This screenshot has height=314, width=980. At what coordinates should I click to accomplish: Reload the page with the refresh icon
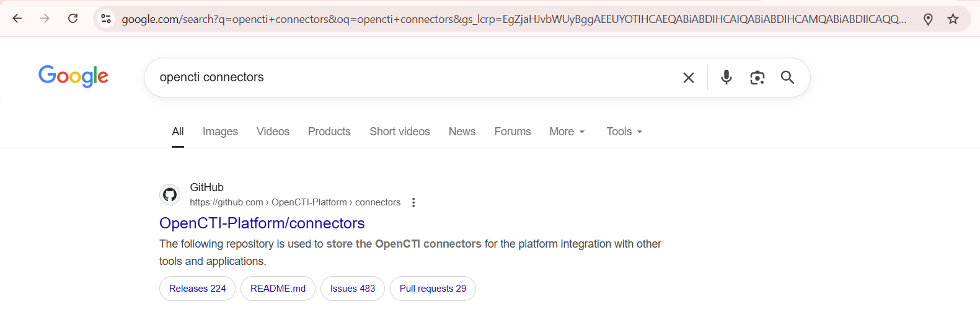point(73,19)
